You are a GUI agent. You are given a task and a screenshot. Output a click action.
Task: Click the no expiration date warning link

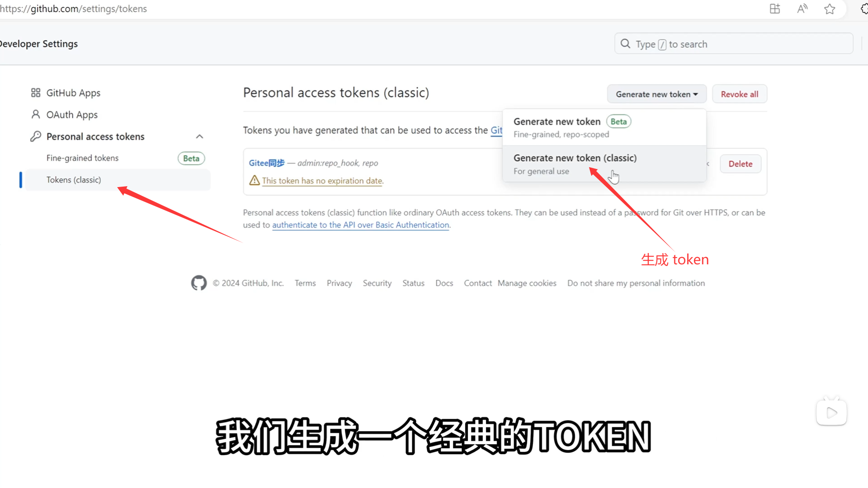point(323,181)
